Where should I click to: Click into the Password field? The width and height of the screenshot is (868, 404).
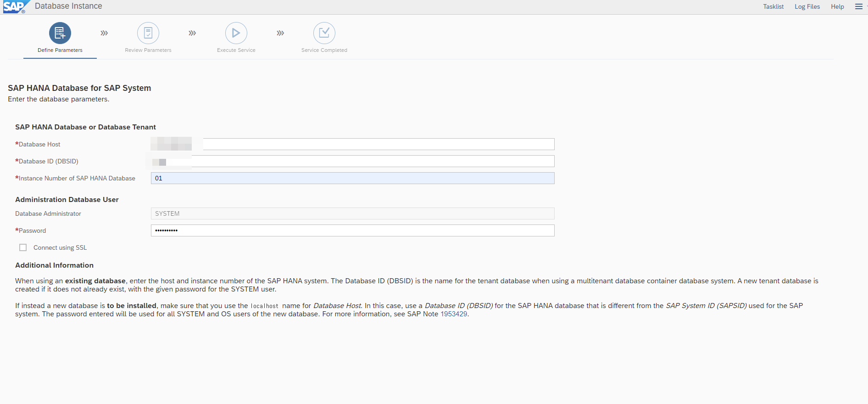coord(352,230)
